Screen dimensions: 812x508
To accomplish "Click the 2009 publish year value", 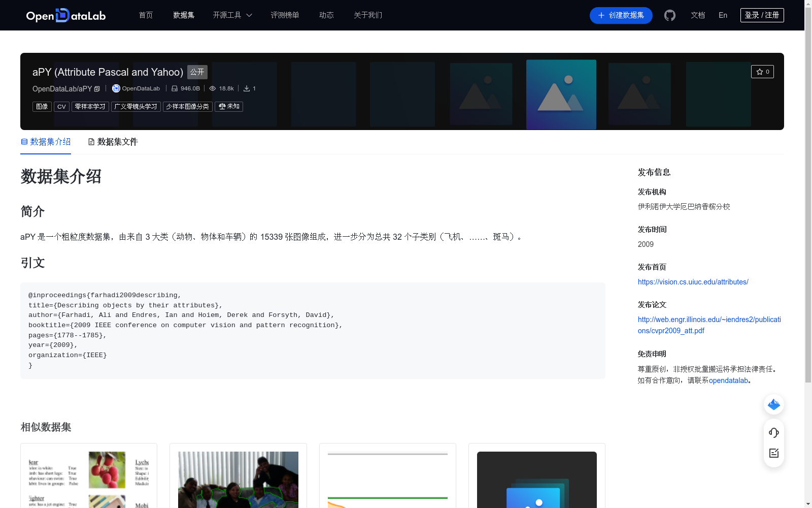I will pyautogui.click(x=646, y=244).
